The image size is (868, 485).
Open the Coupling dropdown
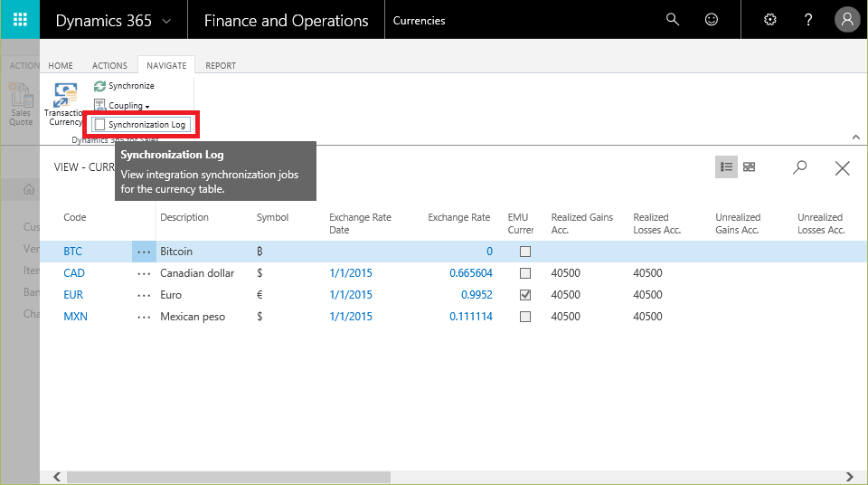pos(122,105)
